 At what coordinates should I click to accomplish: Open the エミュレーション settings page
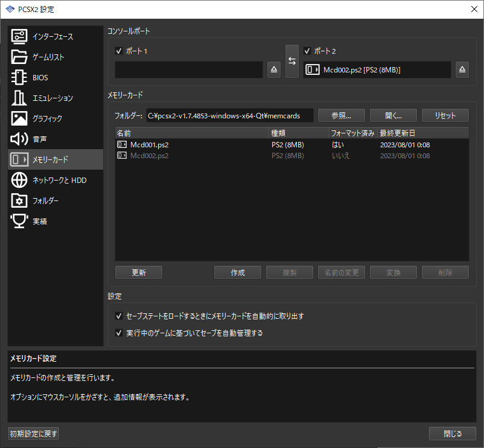(x=18, y=98)
